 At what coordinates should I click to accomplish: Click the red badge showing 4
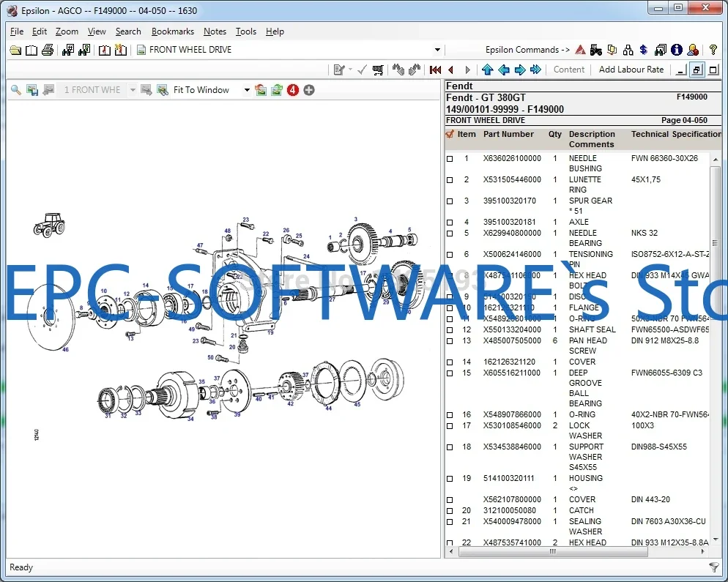tap(292, 89)
